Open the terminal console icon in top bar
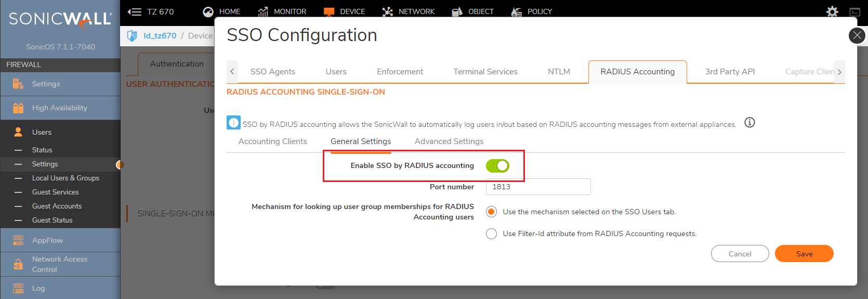 (x=855, y=12)
